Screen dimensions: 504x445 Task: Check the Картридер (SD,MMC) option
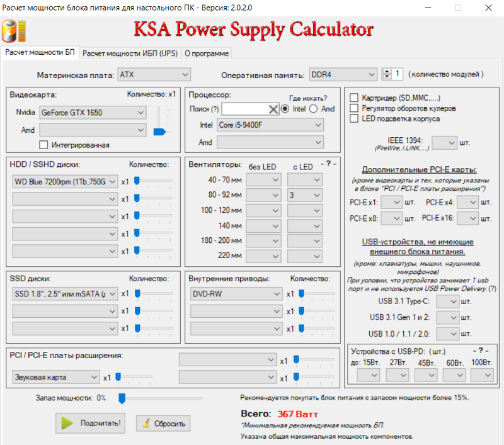(x=354, y=98)
